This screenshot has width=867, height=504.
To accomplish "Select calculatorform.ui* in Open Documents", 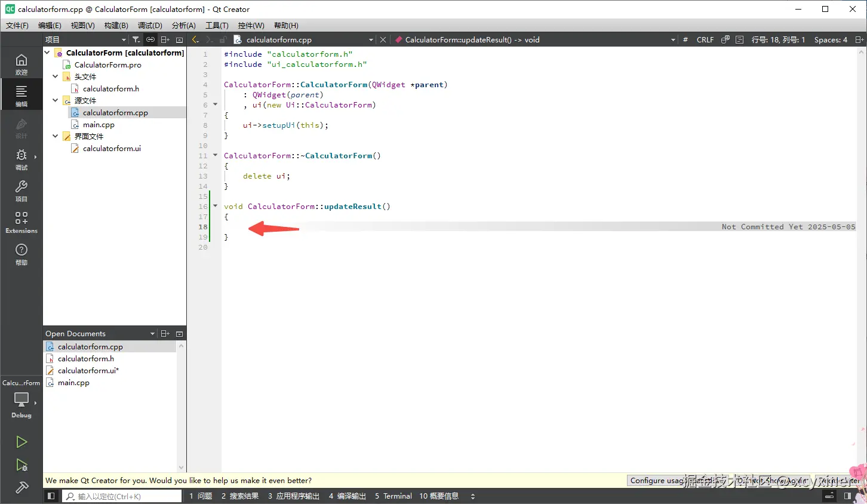I will [88, 370].
